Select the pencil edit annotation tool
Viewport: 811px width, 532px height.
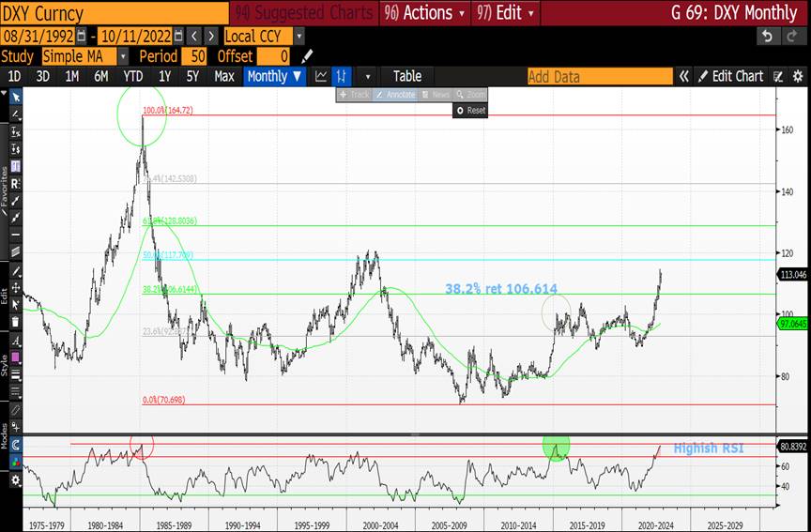point(16,271)
